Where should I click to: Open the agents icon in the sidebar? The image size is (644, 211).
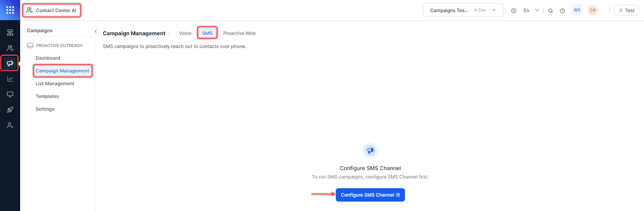tap(10, 48)
